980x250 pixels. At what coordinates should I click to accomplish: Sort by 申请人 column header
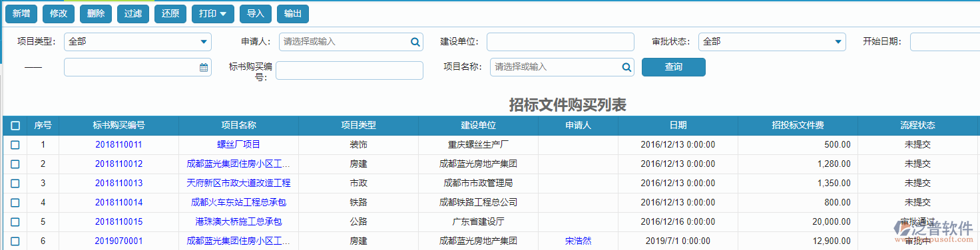tap(579, 125)
